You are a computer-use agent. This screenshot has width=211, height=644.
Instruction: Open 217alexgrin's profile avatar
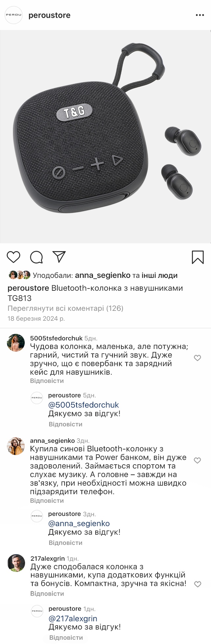16,563
